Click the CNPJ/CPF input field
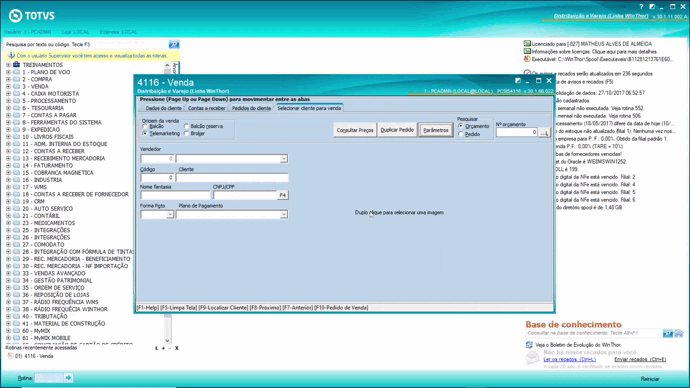Image resolution: width=690 pixels, height=388 pixels. coord(245,195)
